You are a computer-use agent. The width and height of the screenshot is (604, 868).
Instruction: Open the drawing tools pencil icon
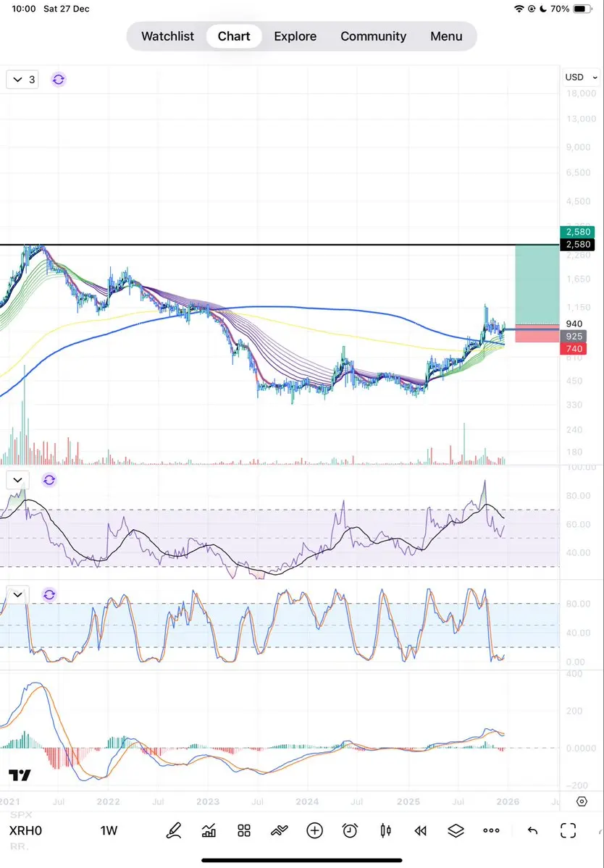(174, 830)
